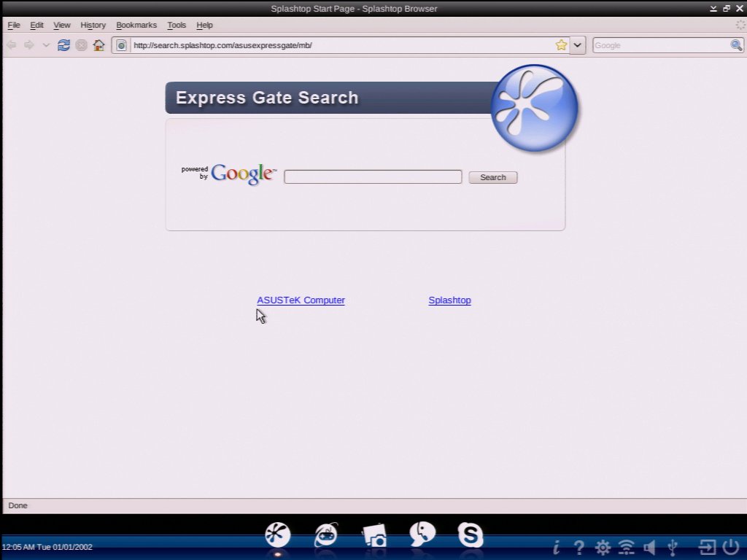Click the power off icon
747x560 pixels.
point(731,546)
